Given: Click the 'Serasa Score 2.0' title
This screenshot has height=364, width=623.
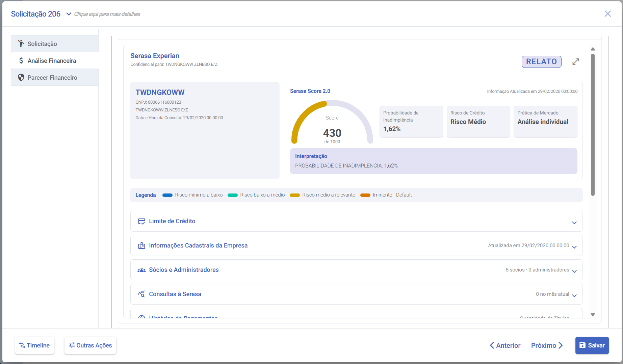Looking at the screenshot, I should (x=310, y=91).
